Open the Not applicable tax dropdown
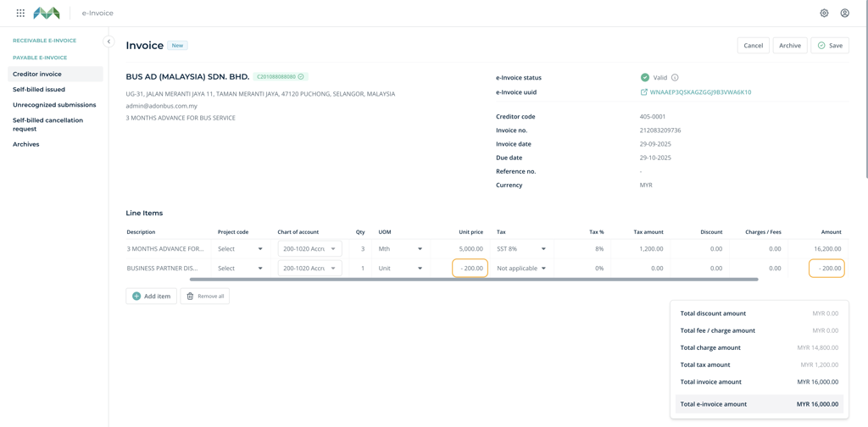The height and width of the screenshot is (427, 868). tap(521, 269)
